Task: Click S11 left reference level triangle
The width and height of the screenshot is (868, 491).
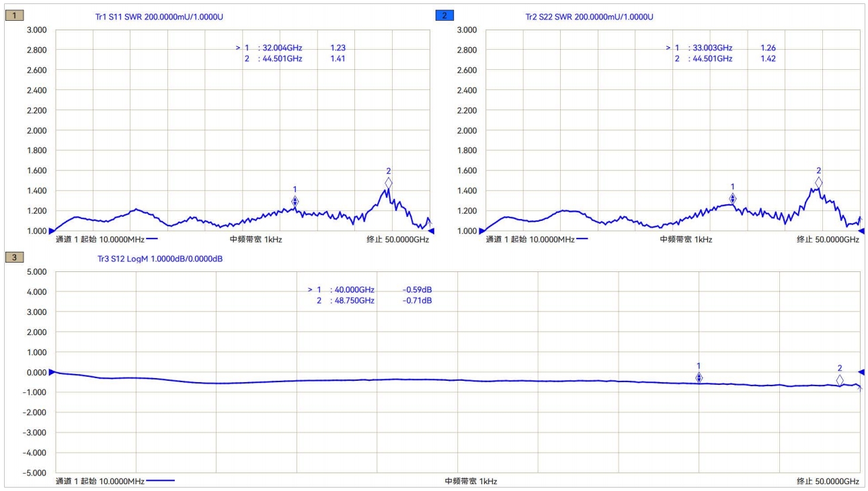Action: tap(52, 231)
